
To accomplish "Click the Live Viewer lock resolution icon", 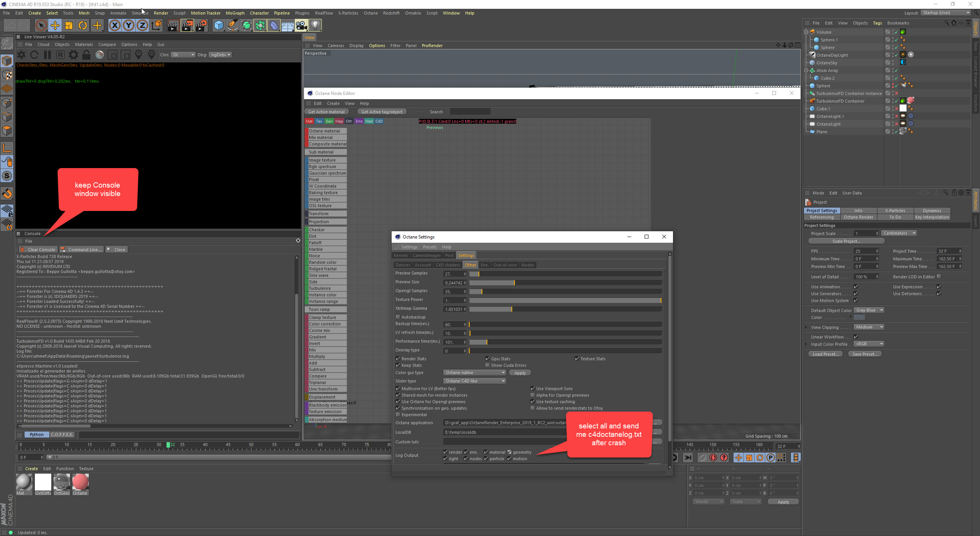I will point(87,55).
